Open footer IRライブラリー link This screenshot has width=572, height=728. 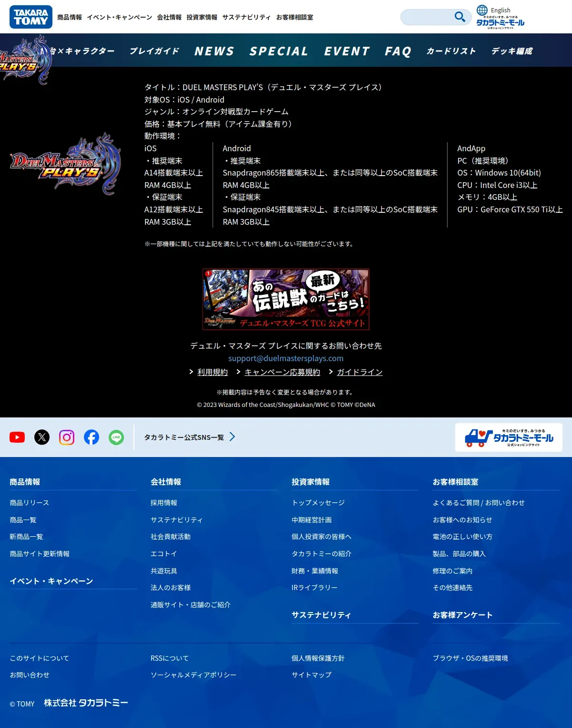(x=315, y=588)
